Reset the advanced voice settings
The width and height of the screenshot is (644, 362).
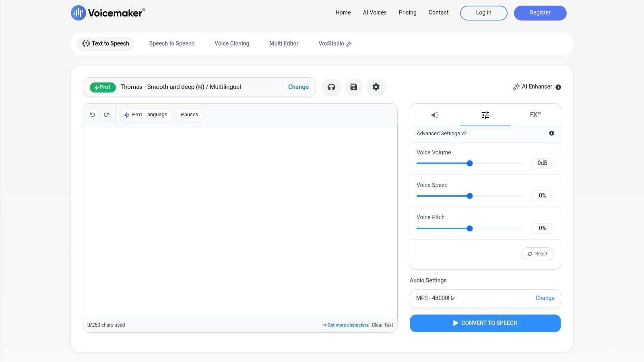click(537, 254)
